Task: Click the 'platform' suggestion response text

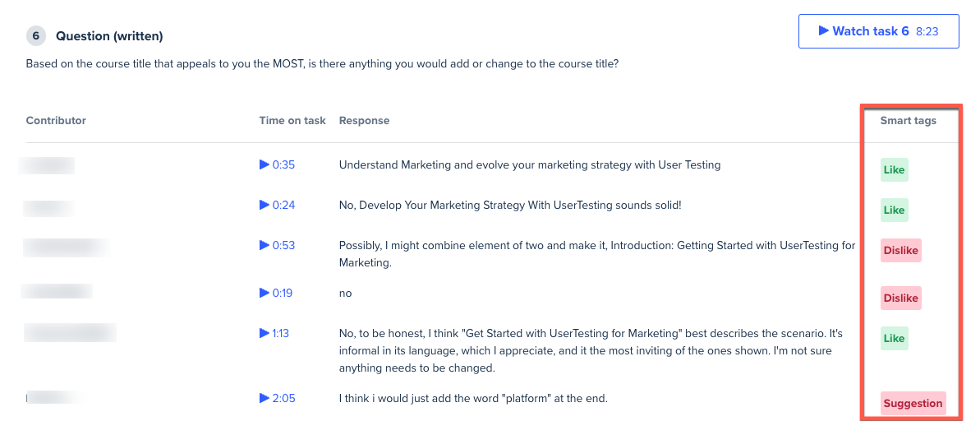Action: 473,398
